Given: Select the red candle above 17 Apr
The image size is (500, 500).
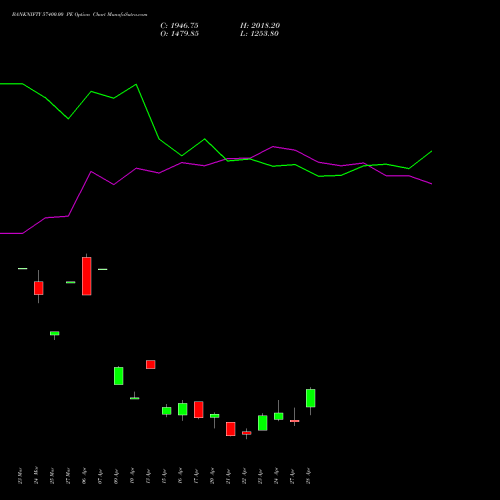Looking at the screenshot, I should pyautogui.click(x=199, y=410).
